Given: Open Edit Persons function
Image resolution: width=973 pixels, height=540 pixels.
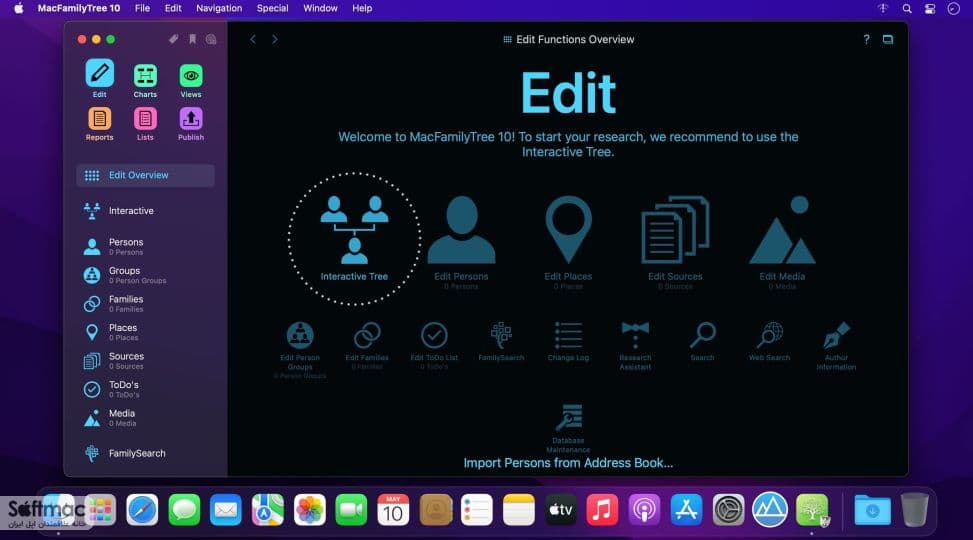Looking at the screenshot, I should (461, 242).
